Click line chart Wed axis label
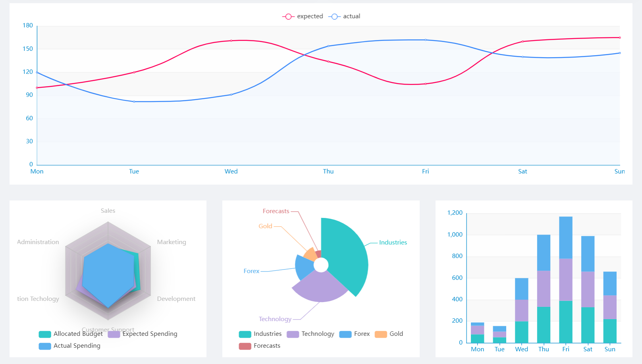642x364 pixels. [x=231, y=171]
